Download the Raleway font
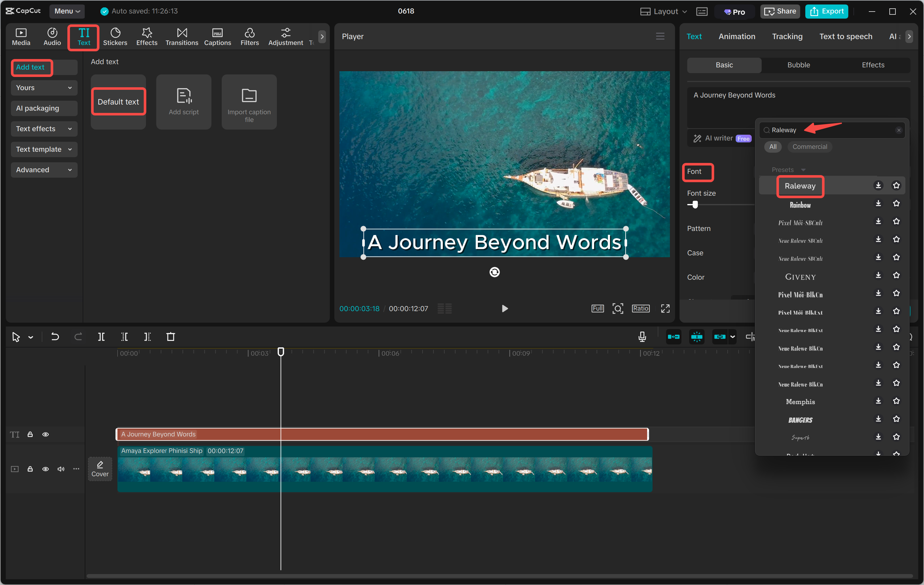Image resolution: width=924 pixels, height=585 pixels. click(x=878, y=185)
